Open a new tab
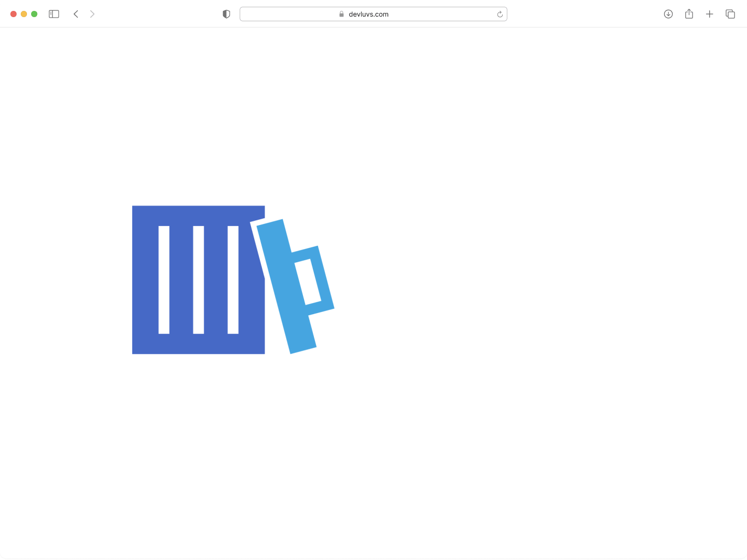Viewport: 747px width, 560px height. click(710, 14)
